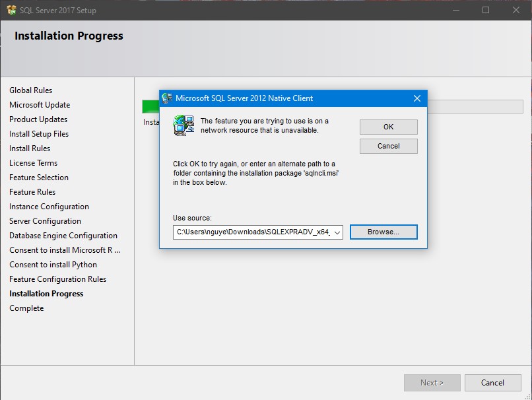
Task: Select Install Rules step
Action: 30,149
